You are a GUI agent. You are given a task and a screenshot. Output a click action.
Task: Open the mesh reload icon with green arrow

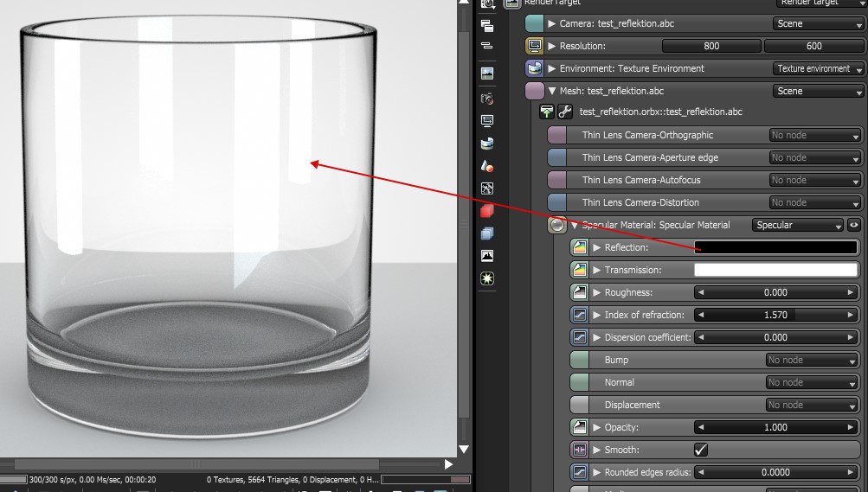[x=546, y=112]
